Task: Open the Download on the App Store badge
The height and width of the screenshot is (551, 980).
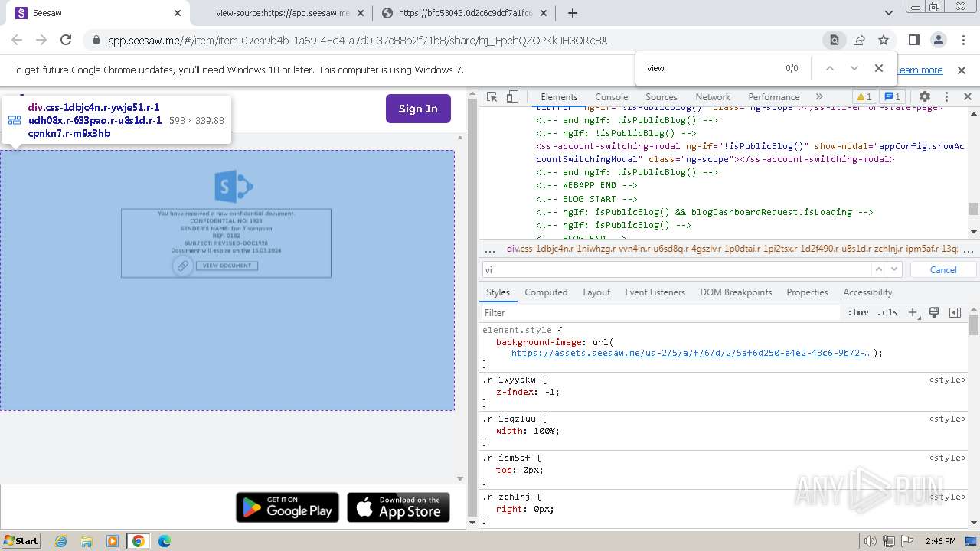Action: point(398,507)
